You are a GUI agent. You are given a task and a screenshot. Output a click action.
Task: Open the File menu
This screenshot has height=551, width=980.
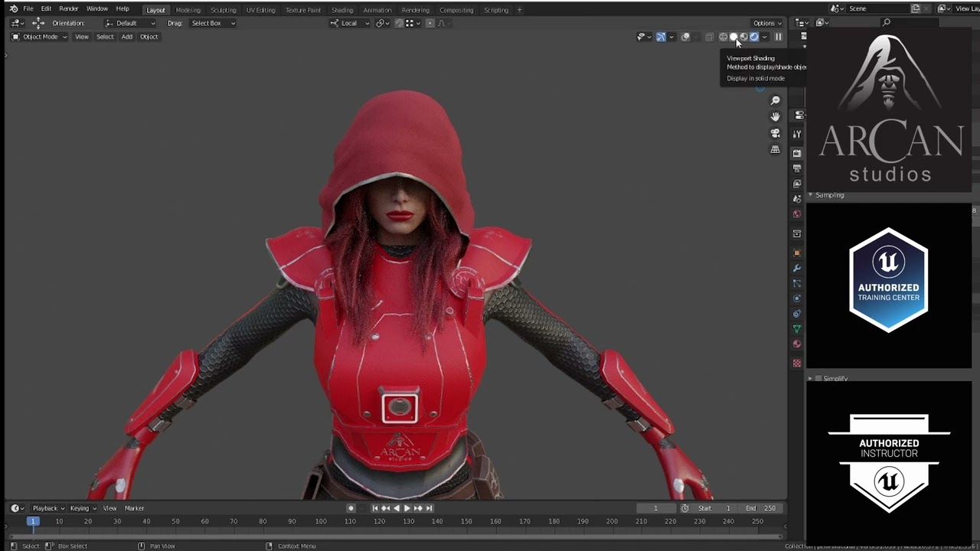(28, 9)
